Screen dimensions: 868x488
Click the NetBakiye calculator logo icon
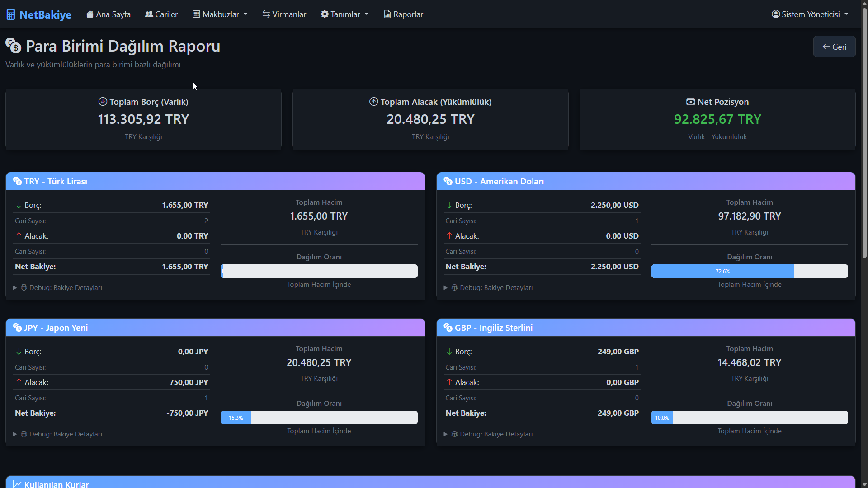[11, 15]
